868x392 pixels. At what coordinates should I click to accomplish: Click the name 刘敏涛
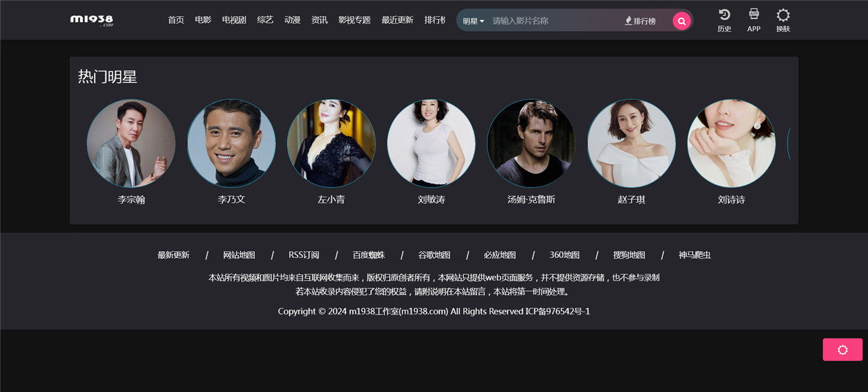(432, 200)
